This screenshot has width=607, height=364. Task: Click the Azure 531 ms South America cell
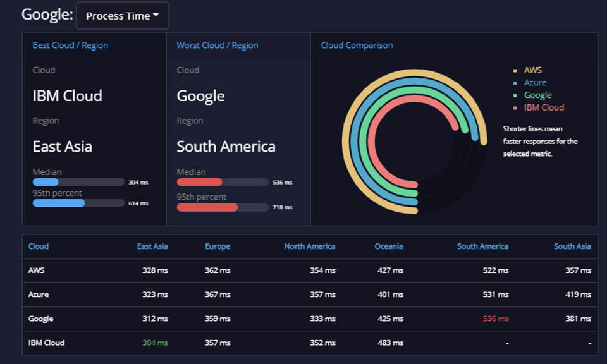point(496,294)
